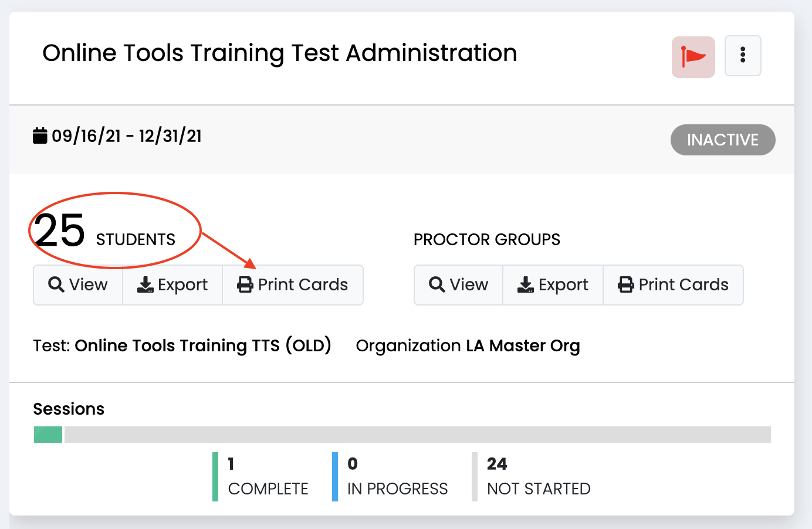Click the printer icon in students Print Cards
This screenshot has height=529, width=812.
click(245, 284)
